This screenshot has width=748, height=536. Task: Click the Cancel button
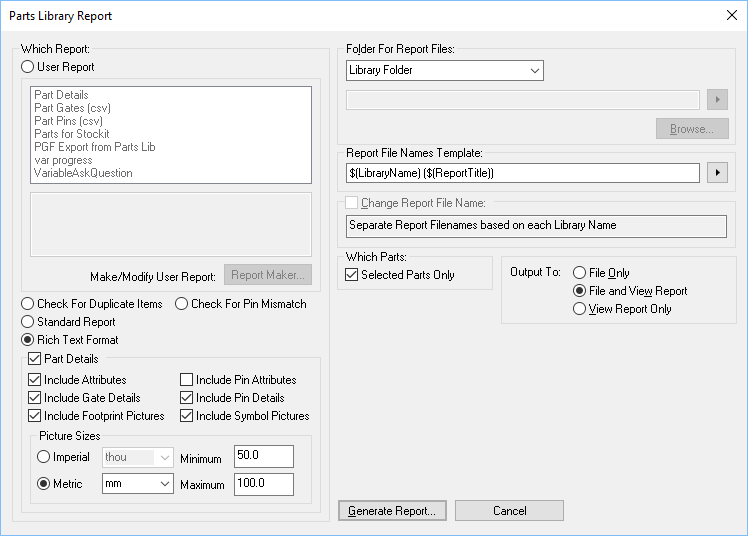point(509,511)
